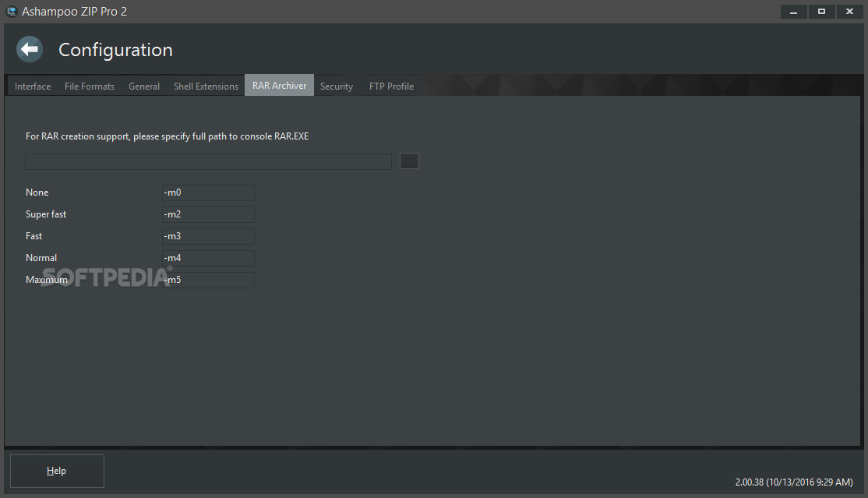
Task: Click the Fast -m3 field
Action: click(x=208, y=236)
